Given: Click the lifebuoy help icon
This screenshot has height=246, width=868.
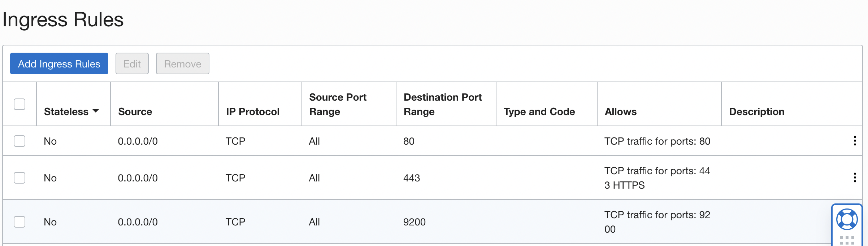Looking at the screenshot, I should coord(847,219).
